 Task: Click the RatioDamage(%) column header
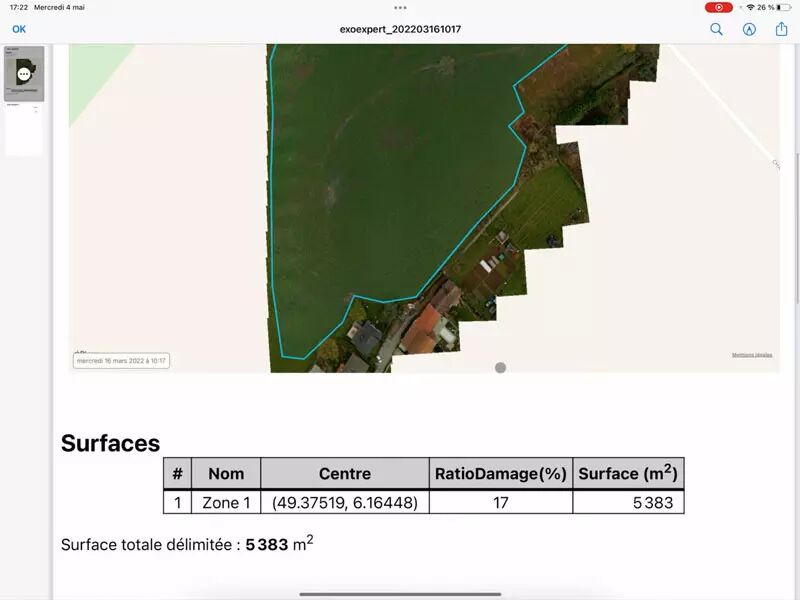coord(501,473)
